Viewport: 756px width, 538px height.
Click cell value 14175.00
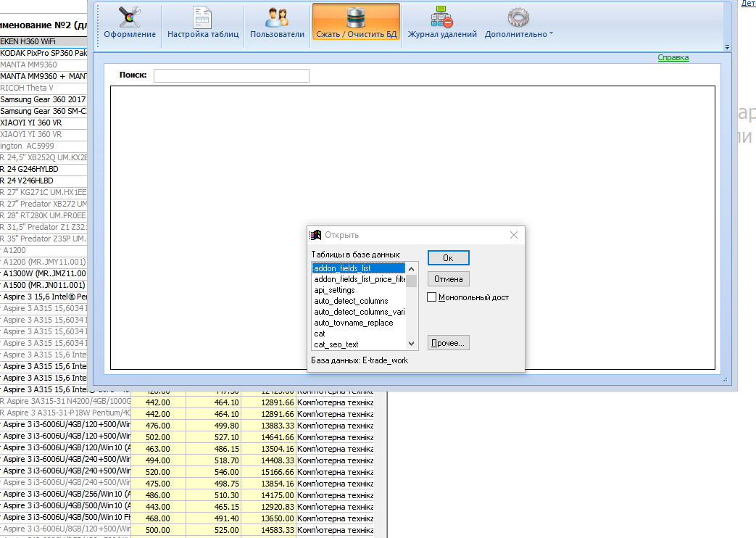point(269,495)
